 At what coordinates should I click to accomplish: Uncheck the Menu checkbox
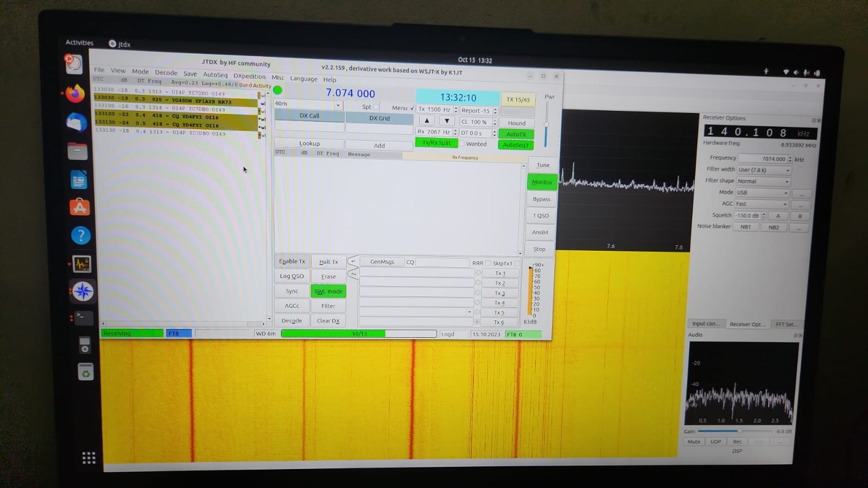[412, 108]
